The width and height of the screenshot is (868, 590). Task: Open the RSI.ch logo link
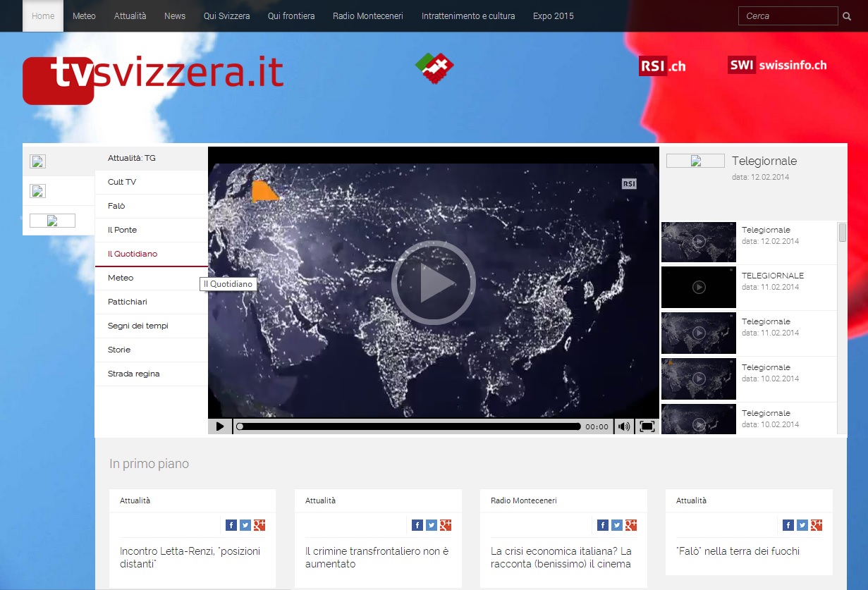(x=662, y=66)
